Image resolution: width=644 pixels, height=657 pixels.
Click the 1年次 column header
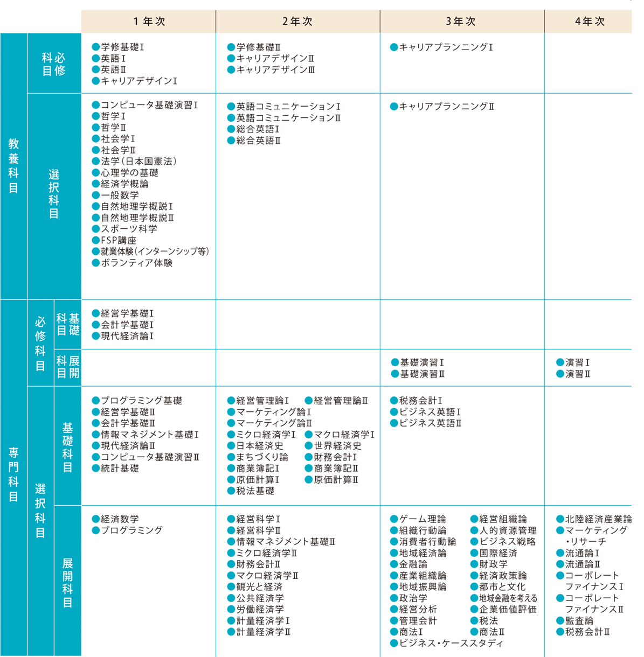click(x=149, y=22)
